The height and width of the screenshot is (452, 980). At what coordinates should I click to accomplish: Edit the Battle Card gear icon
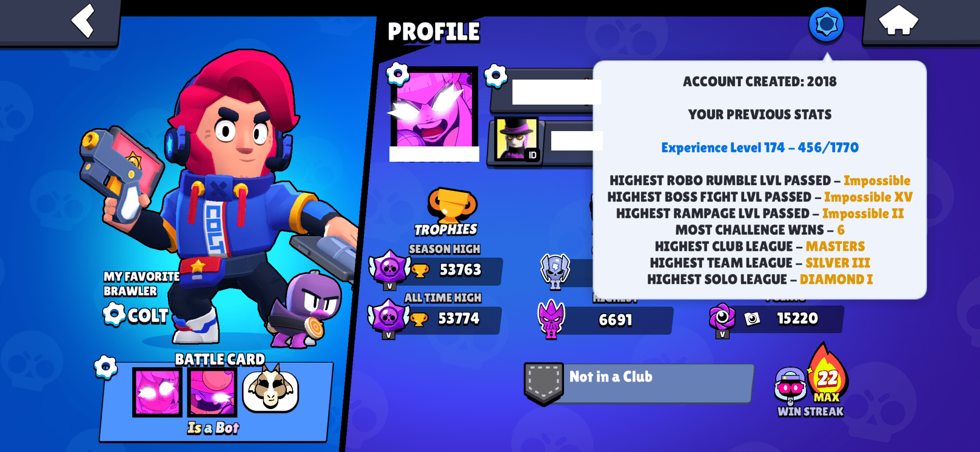[x=106, y=367]
